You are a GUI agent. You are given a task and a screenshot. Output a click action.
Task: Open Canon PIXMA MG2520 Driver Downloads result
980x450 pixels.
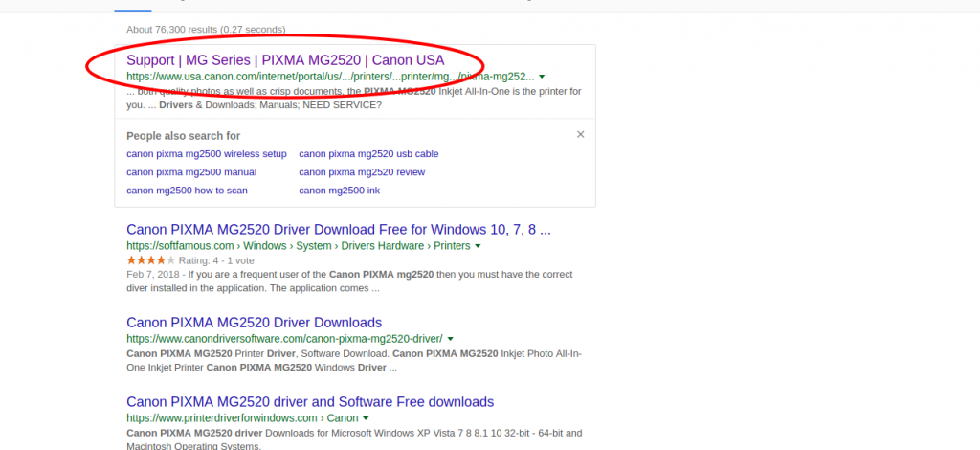[x=254, y=323]
